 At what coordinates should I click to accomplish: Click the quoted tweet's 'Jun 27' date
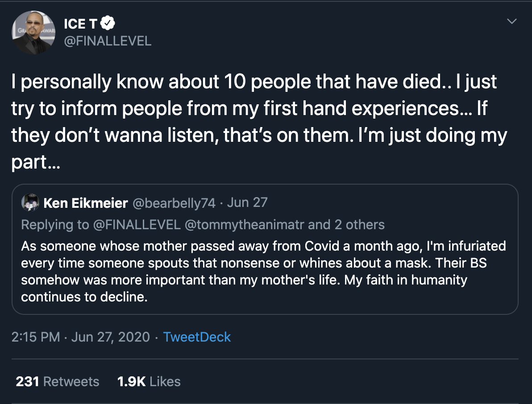247,203
